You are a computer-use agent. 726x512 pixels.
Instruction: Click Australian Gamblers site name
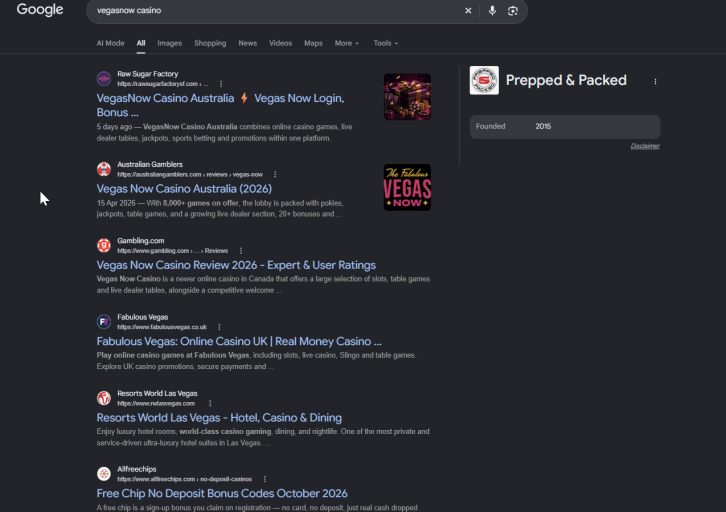click(x=150, y=164)
